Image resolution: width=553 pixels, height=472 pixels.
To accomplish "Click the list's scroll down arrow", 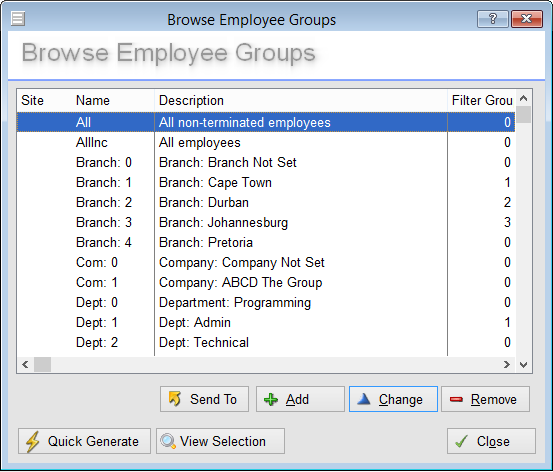I will coord(524,364).
